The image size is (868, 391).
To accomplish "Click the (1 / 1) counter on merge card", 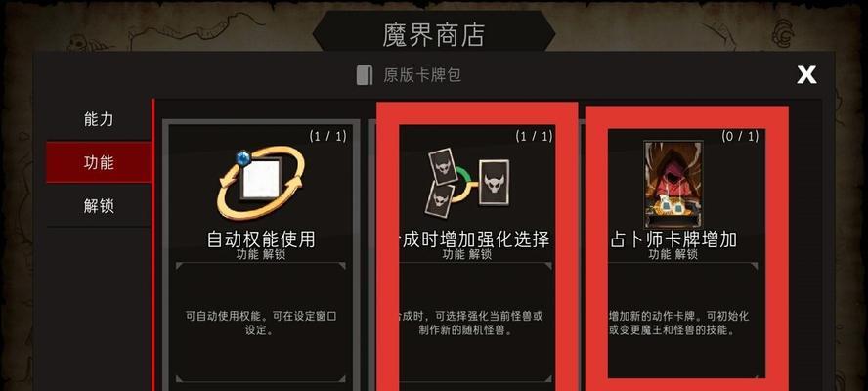I will point(535,136).
